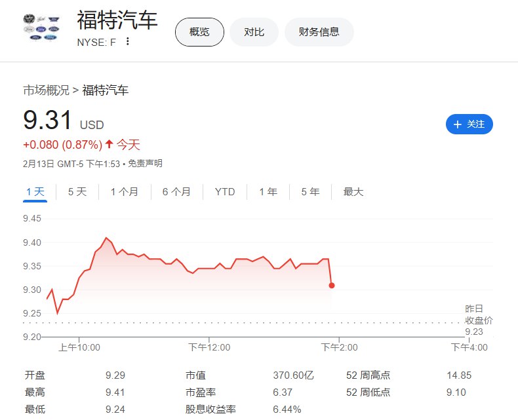Screen dimensions: 518x420
Task: Click the NYSE: F ticker label
Action: (x=96, y=43)
